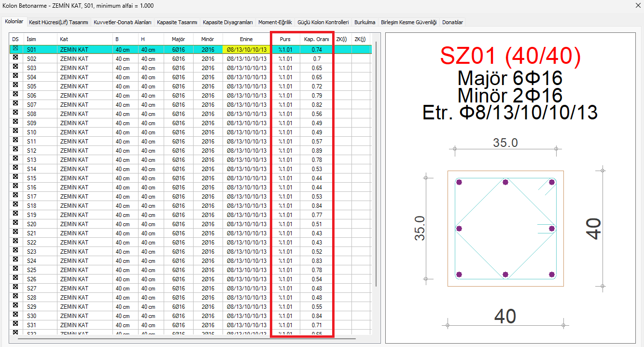Toggle the DS checkbox for column S05
This screenshot has width=644, height=347.
[15, 86]
